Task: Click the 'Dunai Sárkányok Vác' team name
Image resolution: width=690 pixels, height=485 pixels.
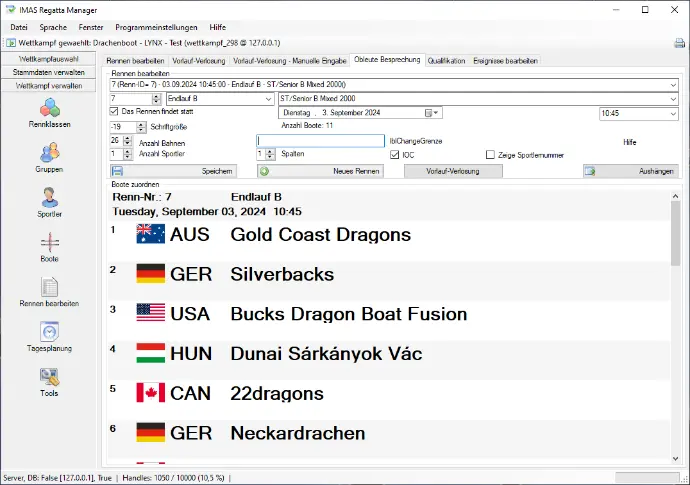Action: point(327,354)
